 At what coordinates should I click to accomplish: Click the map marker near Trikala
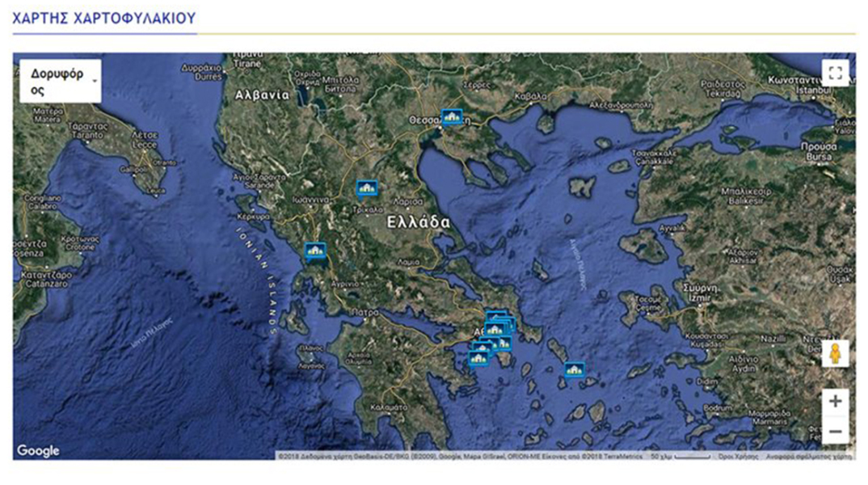[x=367, y=188]
